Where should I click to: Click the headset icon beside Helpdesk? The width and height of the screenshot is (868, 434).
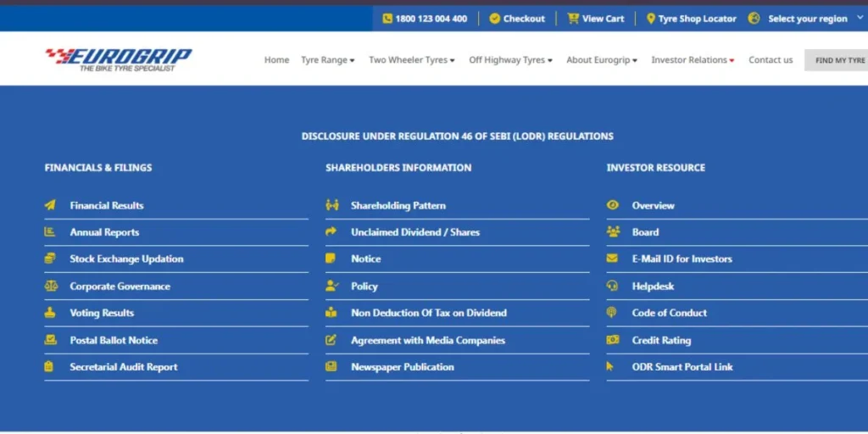[612, 287]
